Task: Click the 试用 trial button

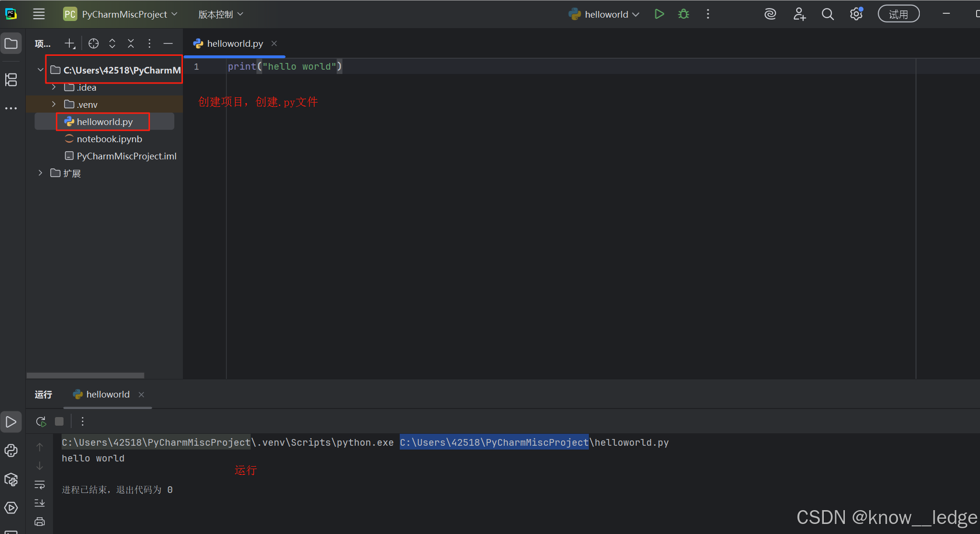Action: click(x=898, y=14)
